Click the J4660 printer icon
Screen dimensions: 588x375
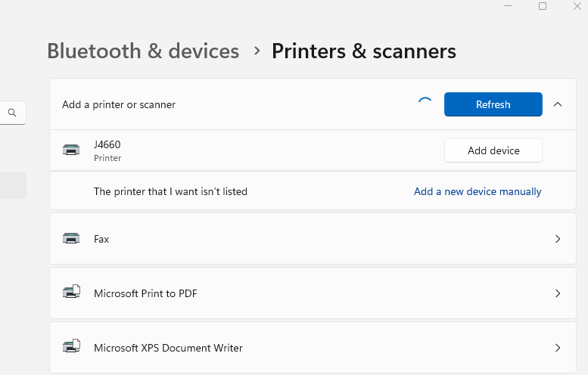(x=71, y=150)
